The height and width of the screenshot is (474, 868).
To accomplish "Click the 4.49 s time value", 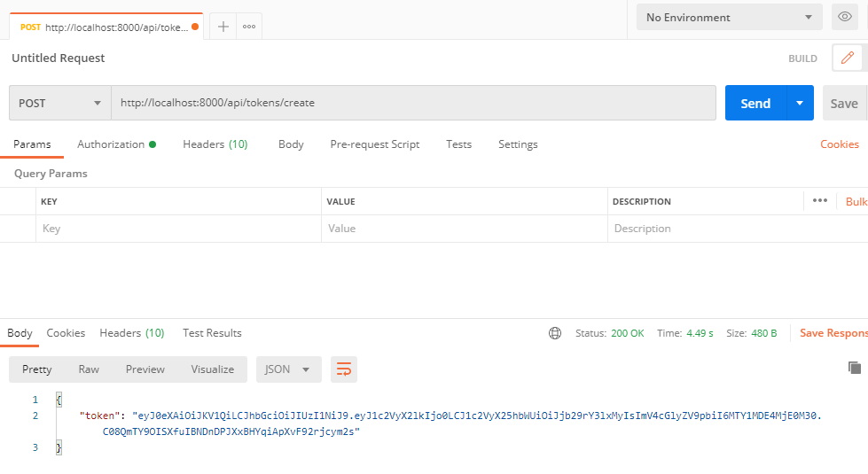I will coord(700,333).
